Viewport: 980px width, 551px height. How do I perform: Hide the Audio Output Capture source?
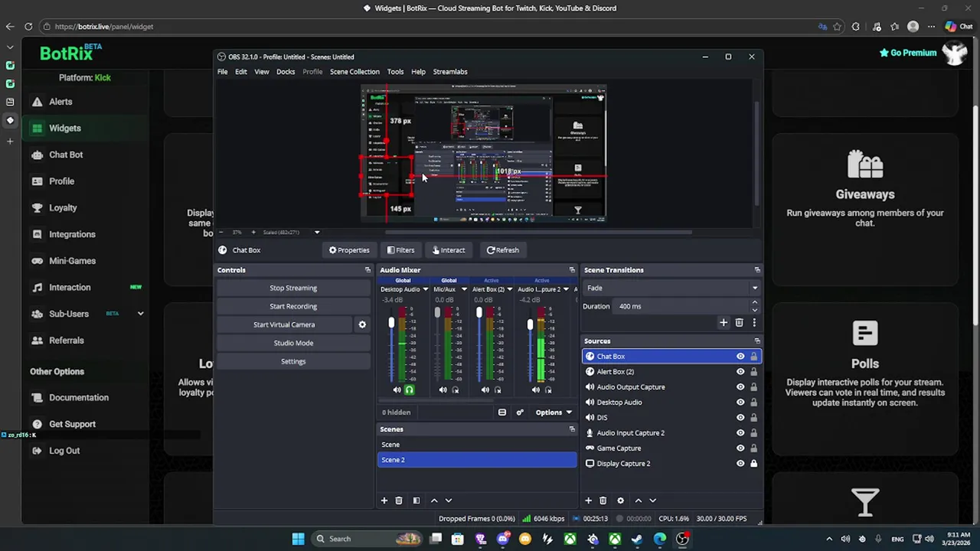pos(740,387)
